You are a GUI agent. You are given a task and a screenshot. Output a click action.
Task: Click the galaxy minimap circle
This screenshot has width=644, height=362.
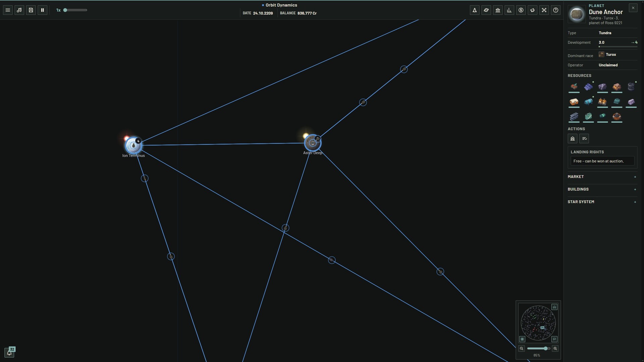pyautogui.click(x=538, y=323)
